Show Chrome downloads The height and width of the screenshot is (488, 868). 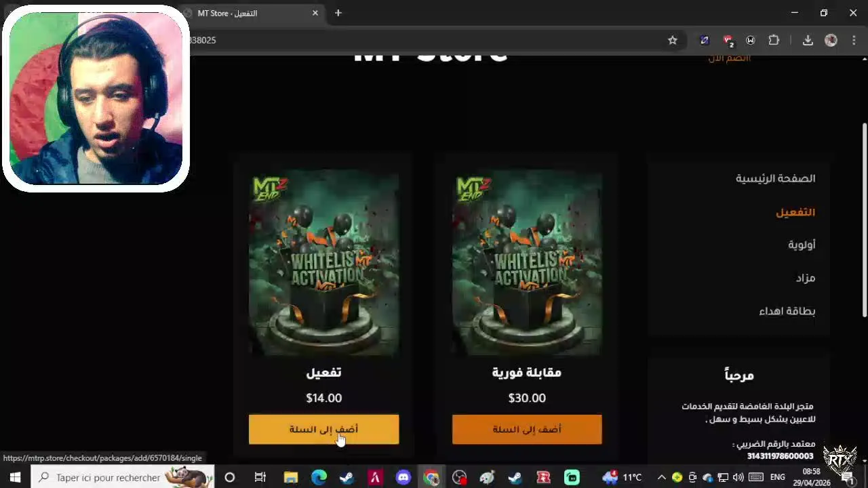(808, 40)
